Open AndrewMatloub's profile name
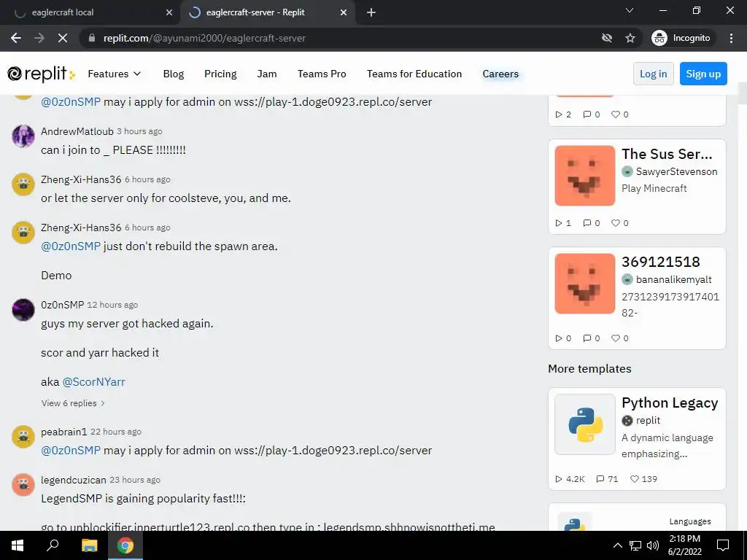 tap(77, 131)
